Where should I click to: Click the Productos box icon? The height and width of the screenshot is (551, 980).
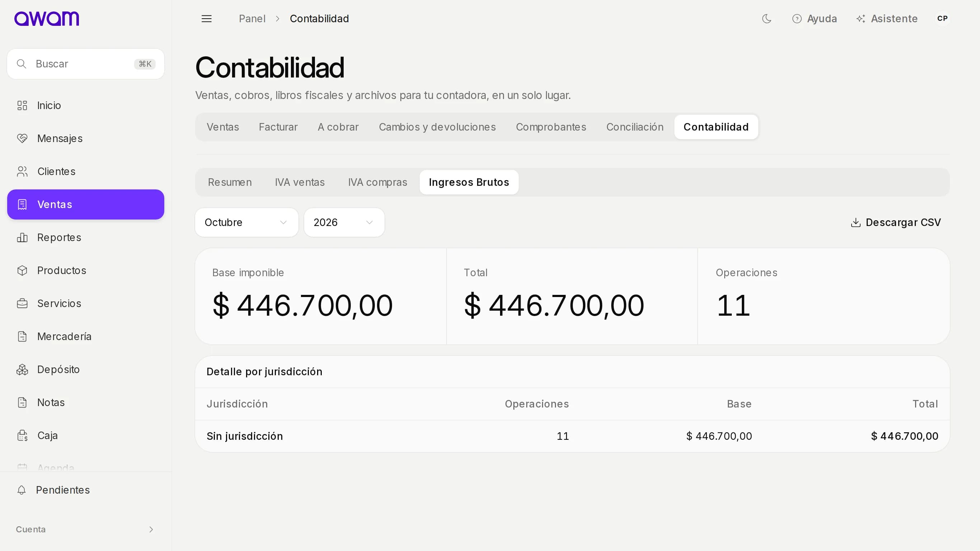[x=22, y=270]
